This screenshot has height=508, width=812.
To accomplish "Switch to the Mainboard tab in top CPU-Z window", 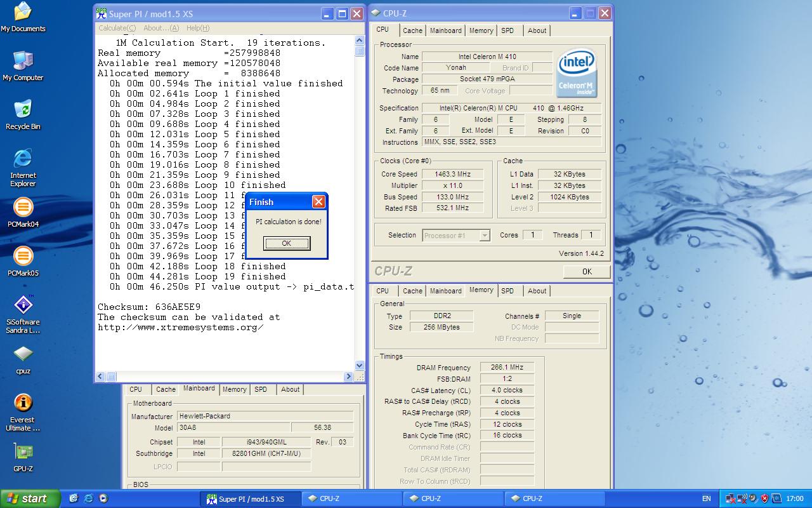I will point(445,30).
